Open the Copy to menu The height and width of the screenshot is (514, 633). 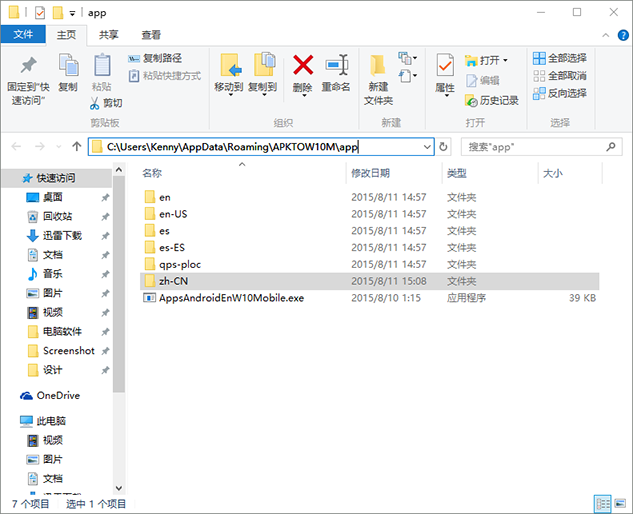tap(263, 75)
